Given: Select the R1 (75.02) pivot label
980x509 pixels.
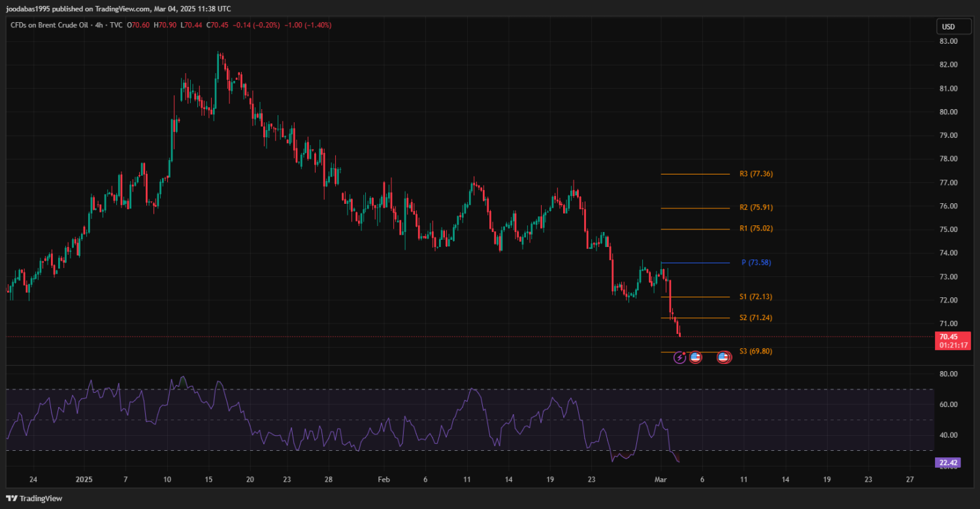Looking at the screenshot, I should coord(756,229).
